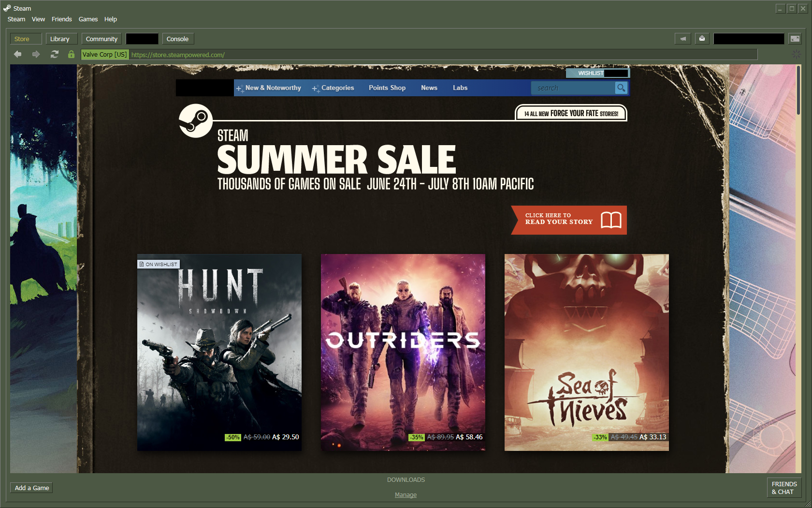Open the Games menu
Viewport: 812px width, 508px height.
pyautogui.click(x=88, y=19)
